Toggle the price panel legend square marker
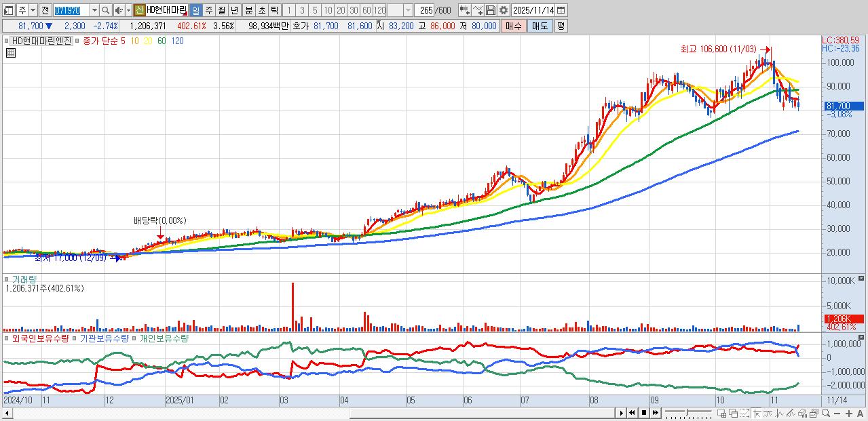868x421 pixels. 7,41
